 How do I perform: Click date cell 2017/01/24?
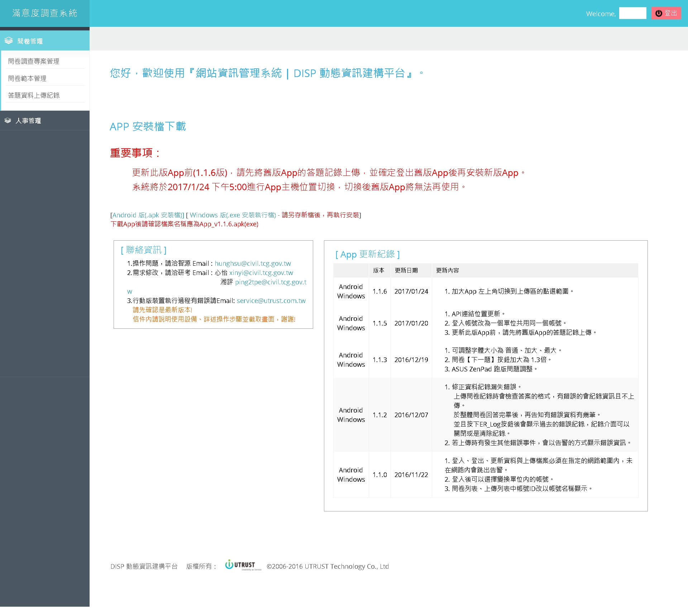tap(411, 292)
